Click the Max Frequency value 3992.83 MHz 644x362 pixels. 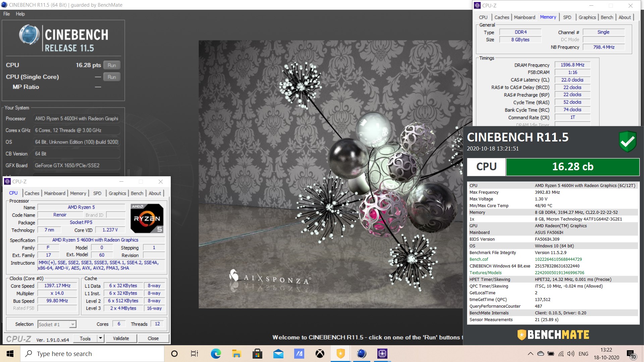[547, 192]
